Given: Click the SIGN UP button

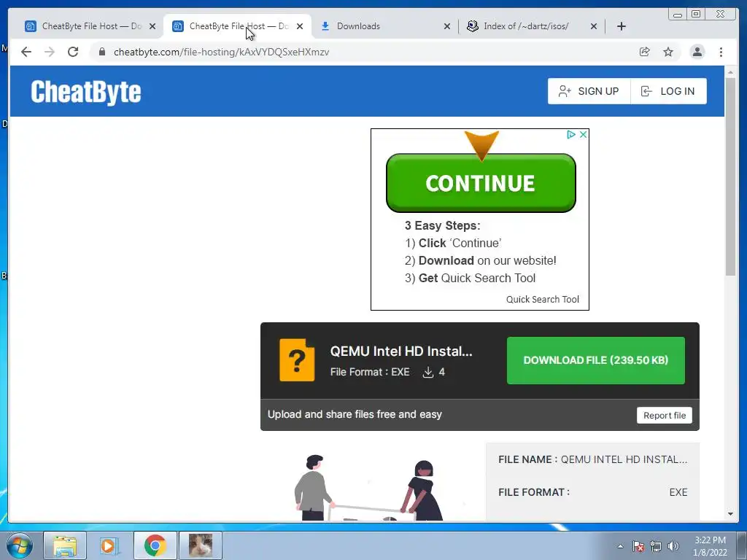Looking at the screenshot, I should (589, 91).
